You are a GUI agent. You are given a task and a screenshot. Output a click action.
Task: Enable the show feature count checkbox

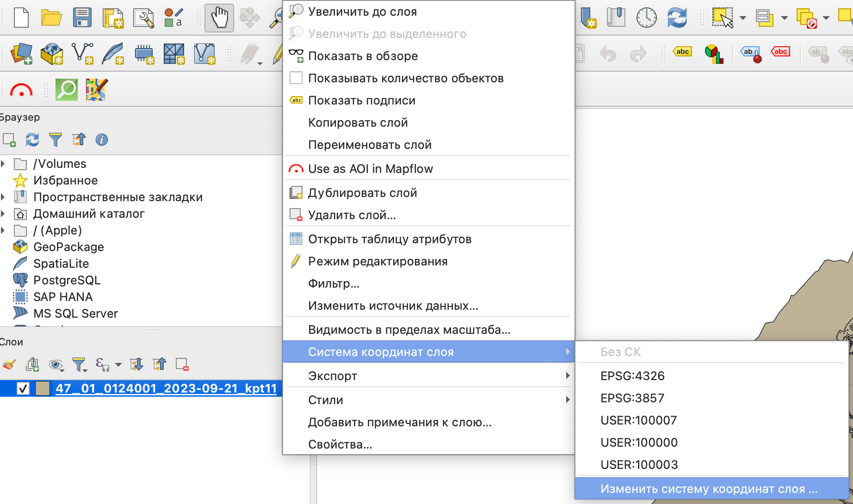(296, 78)
